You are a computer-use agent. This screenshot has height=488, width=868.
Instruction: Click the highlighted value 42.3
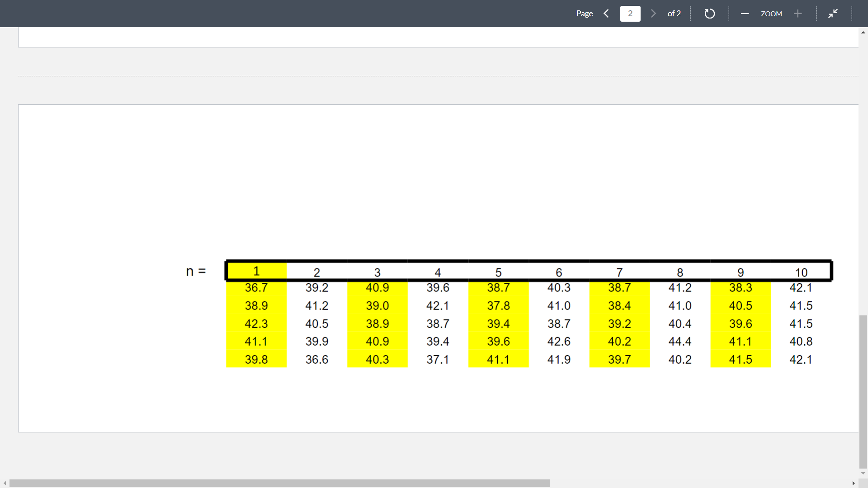click(x=256, y=324)
